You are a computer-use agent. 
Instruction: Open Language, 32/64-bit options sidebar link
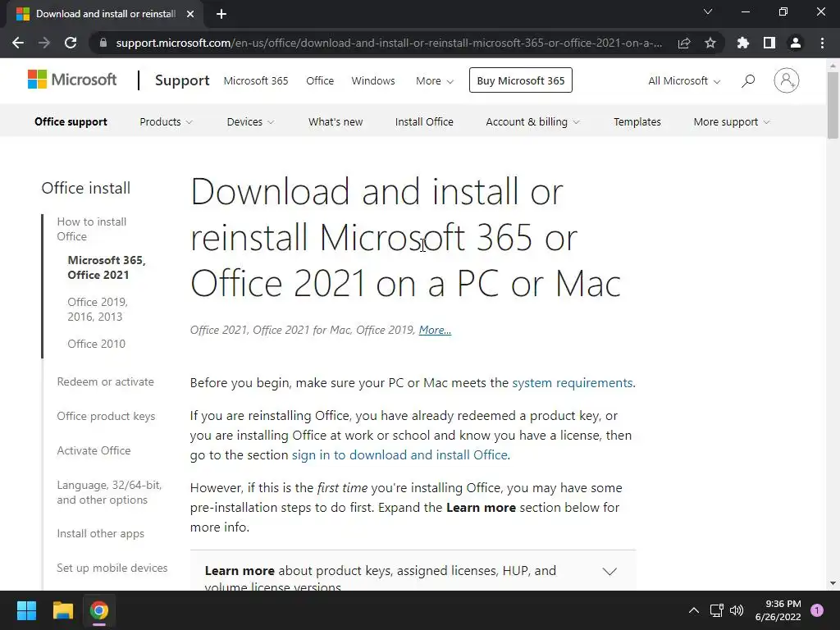109,492
